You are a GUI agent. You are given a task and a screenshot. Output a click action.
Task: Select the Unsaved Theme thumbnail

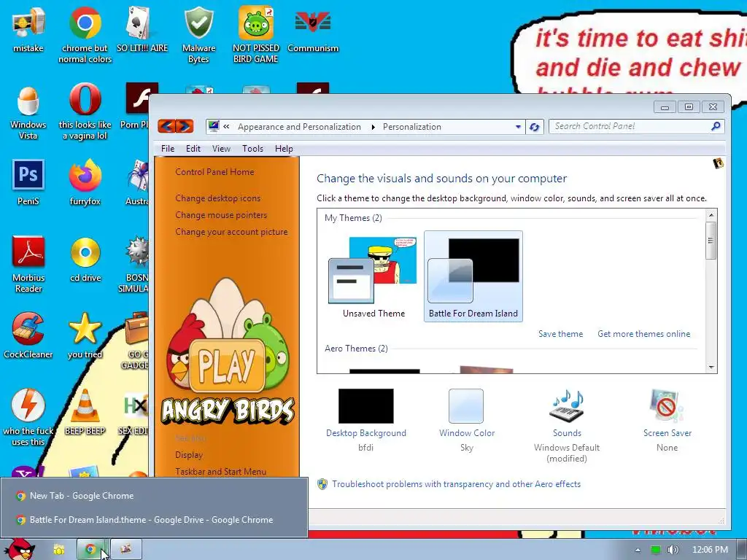373,276
